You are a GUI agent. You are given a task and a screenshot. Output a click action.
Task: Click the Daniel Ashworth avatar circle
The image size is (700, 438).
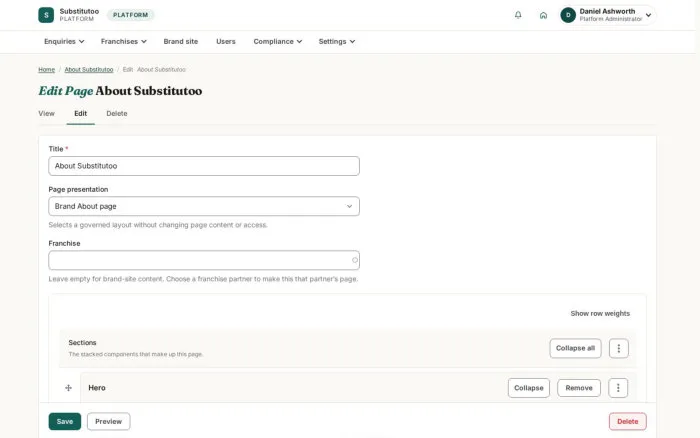(x=568, y=15)
